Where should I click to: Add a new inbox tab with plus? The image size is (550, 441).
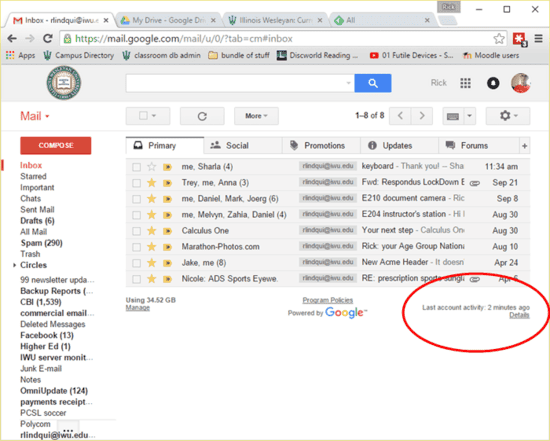point(524,146)
